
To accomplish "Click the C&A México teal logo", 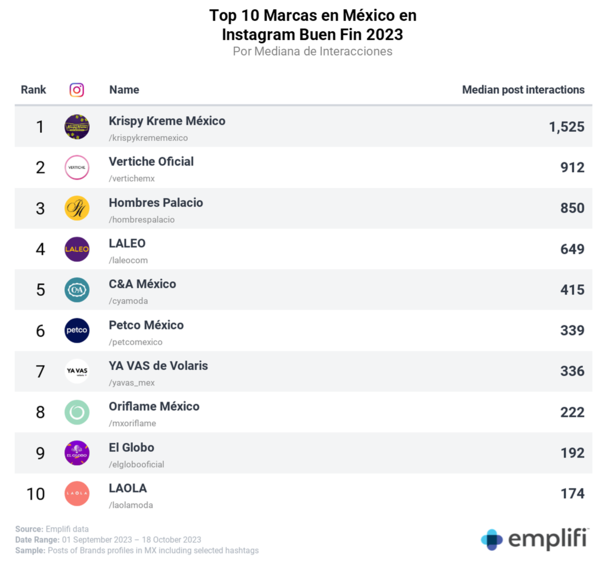I will point(77,290).
